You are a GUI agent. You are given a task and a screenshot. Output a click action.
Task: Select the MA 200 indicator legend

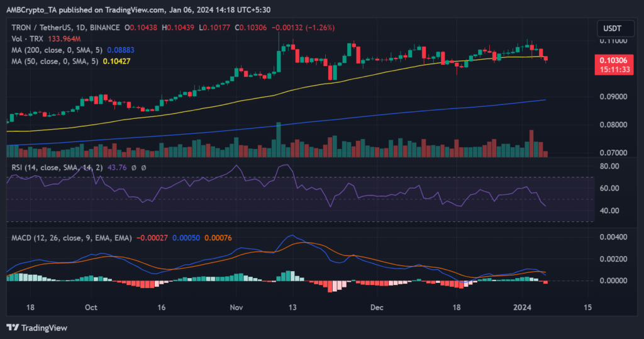55,49
